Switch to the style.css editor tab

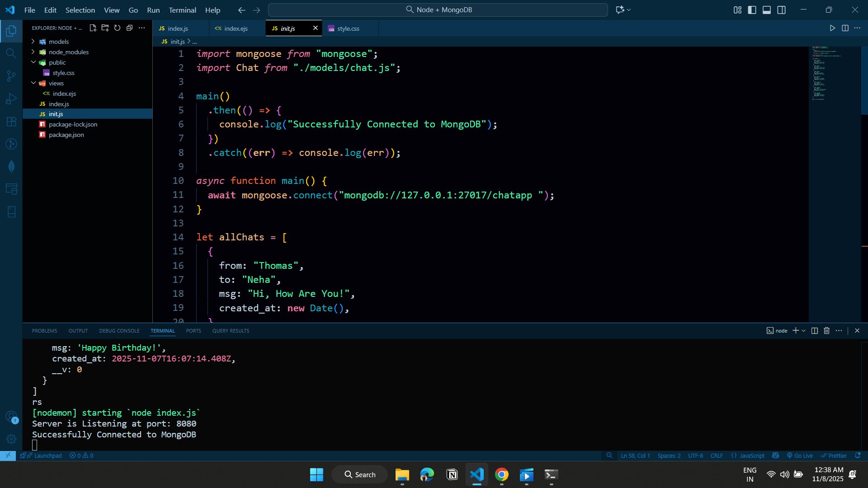[x=348, y=28]
